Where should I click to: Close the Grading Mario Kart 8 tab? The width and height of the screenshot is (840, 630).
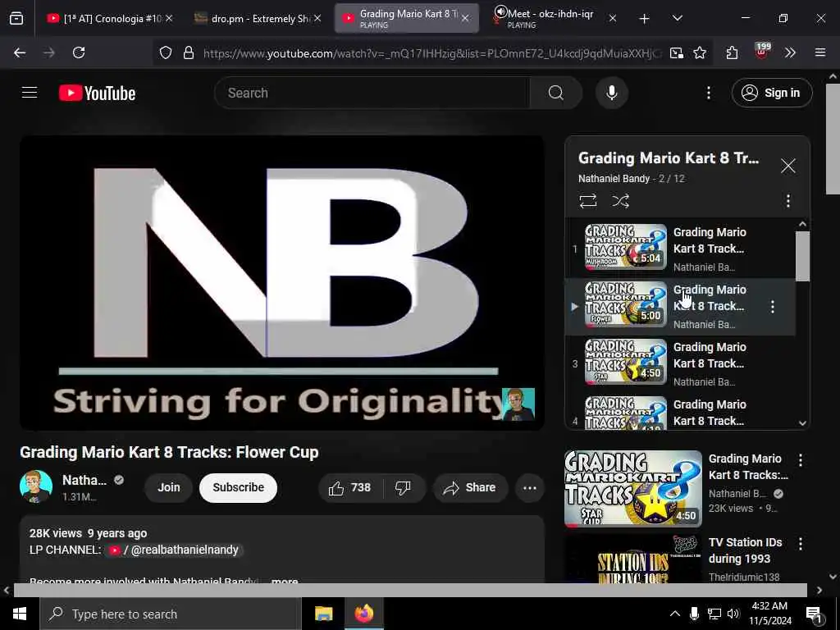point(465,19)
